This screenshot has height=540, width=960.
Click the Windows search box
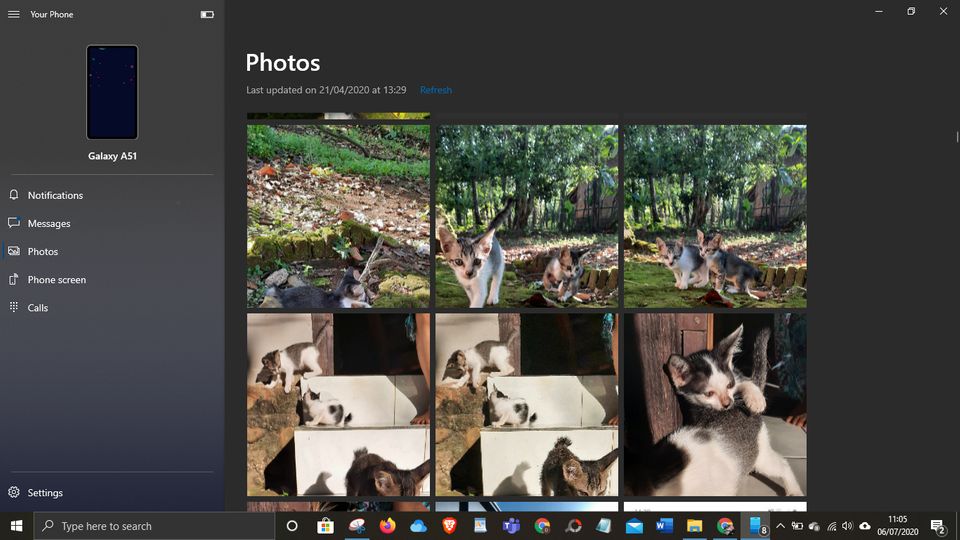click(155, 526)
